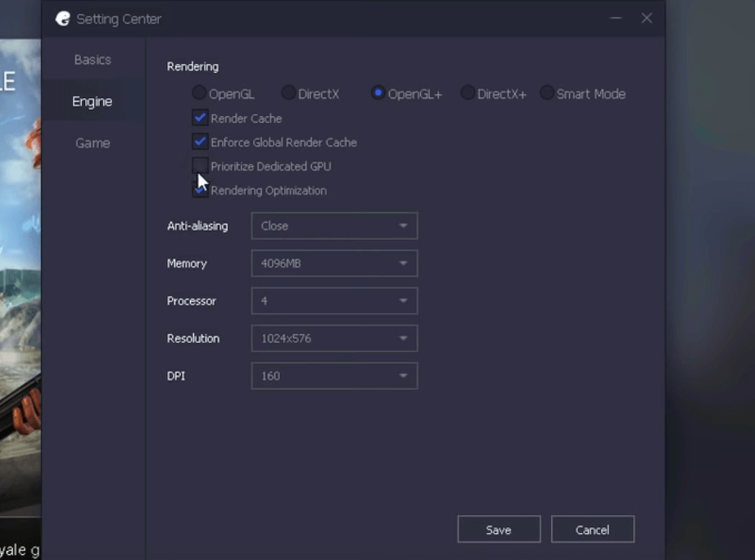Switch to the Basics tab

tap(93, 60)
